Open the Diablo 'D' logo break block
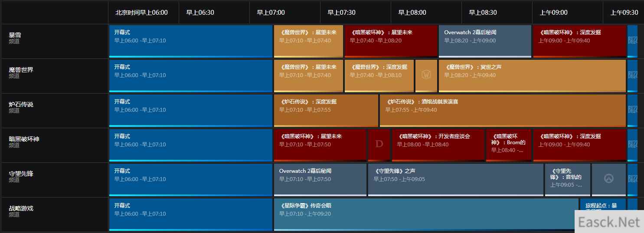This screenshot has height=233, width=644. pyautogui.click(x=379, y=145)
